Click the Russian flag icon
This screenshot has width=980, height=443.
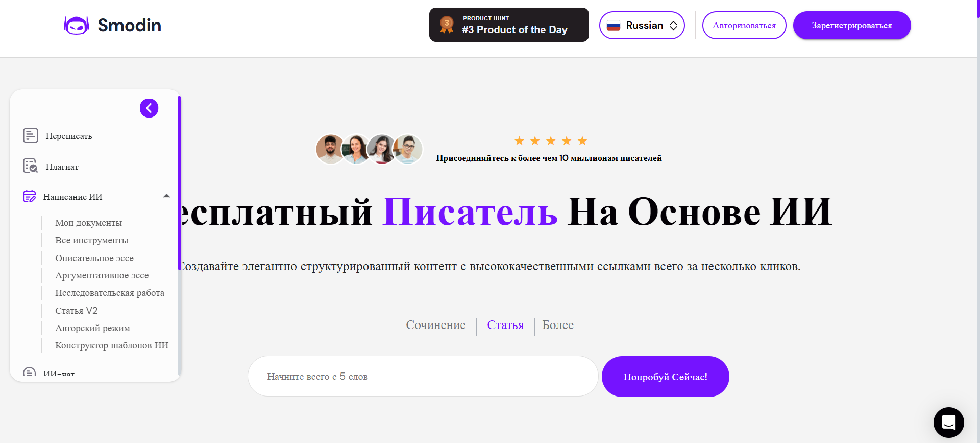tap(614, 26)
